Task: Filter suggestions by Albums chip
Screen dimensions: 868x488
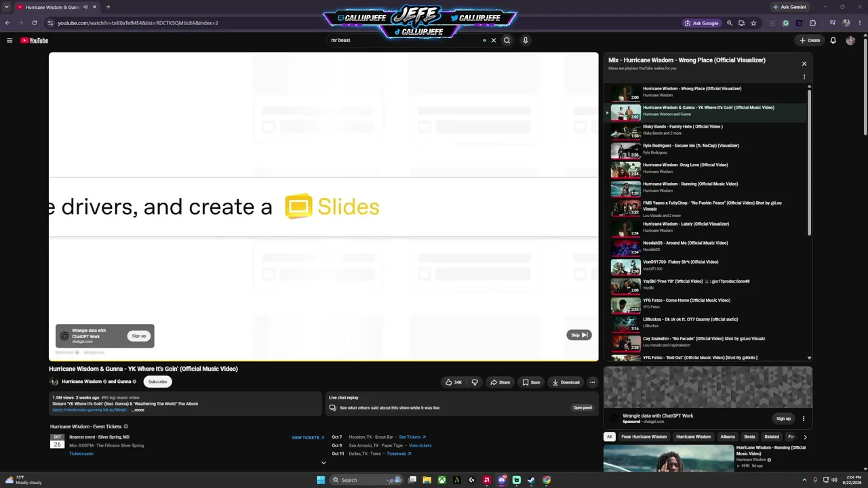Action: click(x=728, y=437)
